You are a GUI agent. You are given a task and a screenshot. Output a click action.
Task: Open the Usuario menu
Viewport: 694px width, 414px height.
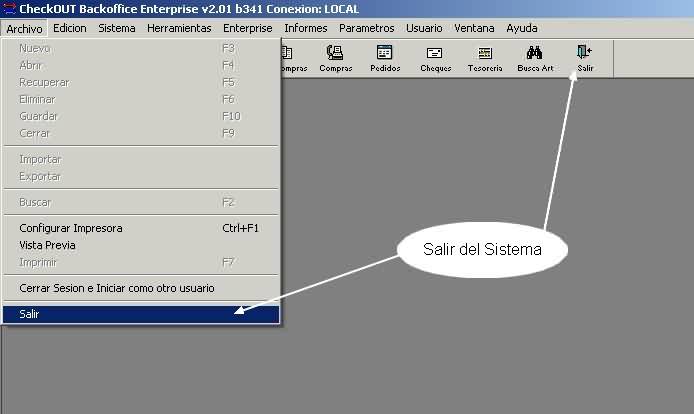(x=424, y=28)
